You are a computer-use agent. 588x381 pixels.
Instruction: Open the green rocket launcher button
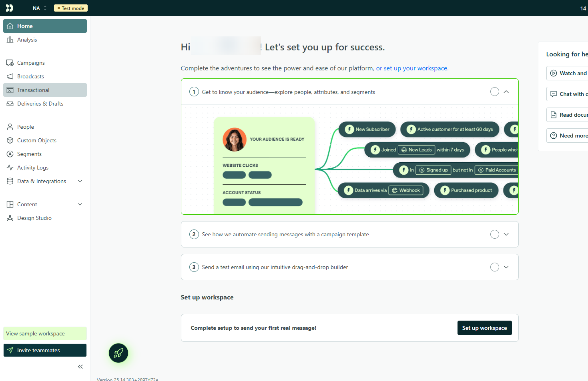118,353
